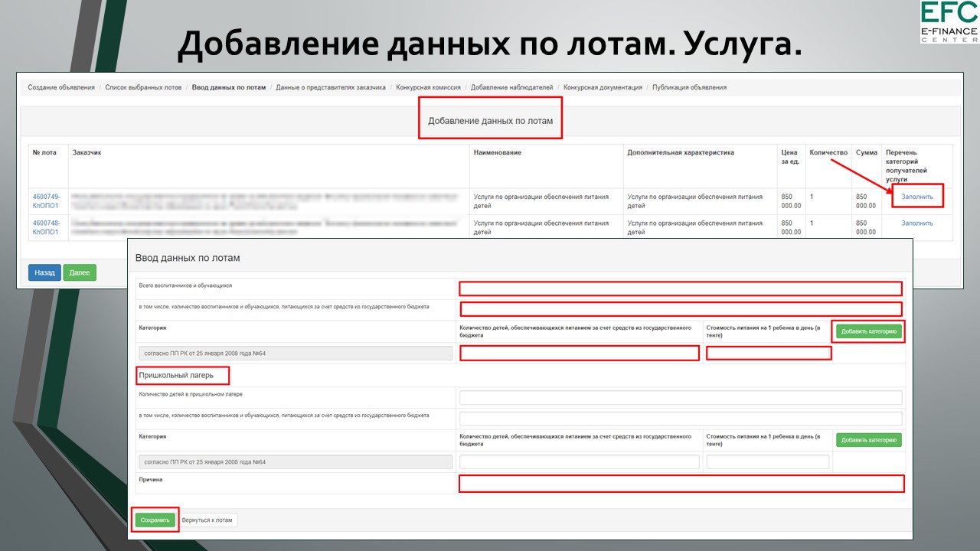Screen dimensions: 980x551
Task: Click the Заказчик column header
Action: point(87,152)
